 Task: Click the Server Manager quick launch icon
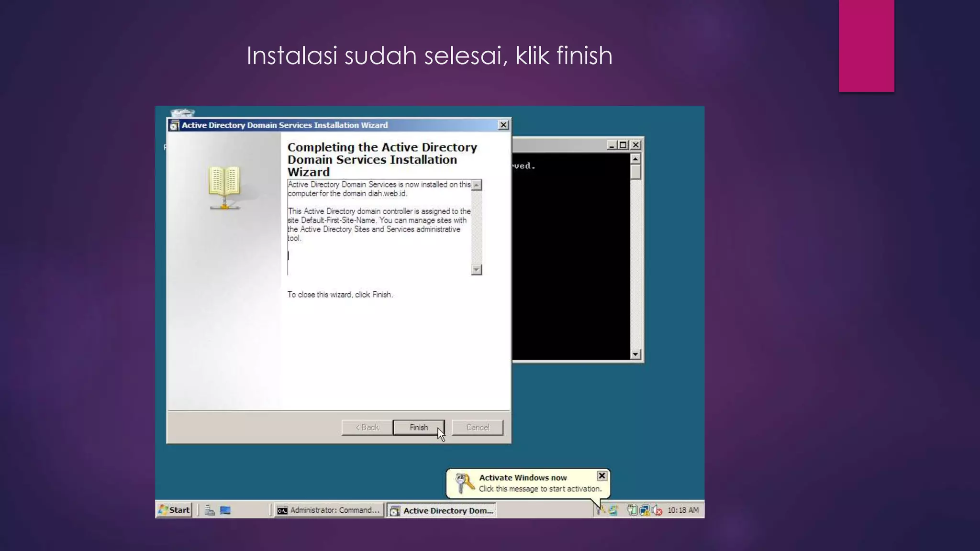point(210,510)
